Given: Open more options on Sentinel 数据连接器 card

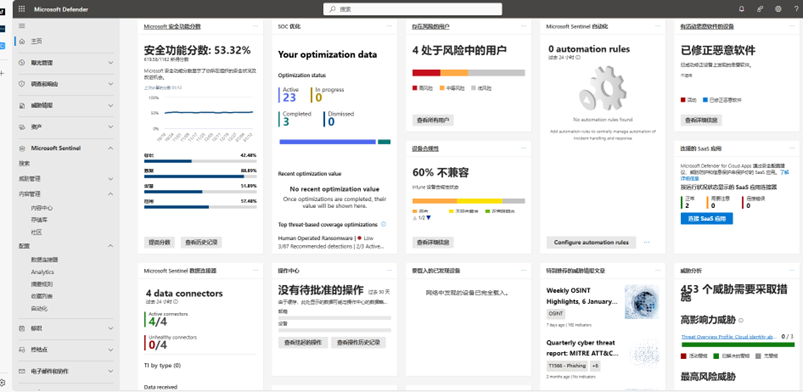Looking at the screenshot, I should click(255, 270).
